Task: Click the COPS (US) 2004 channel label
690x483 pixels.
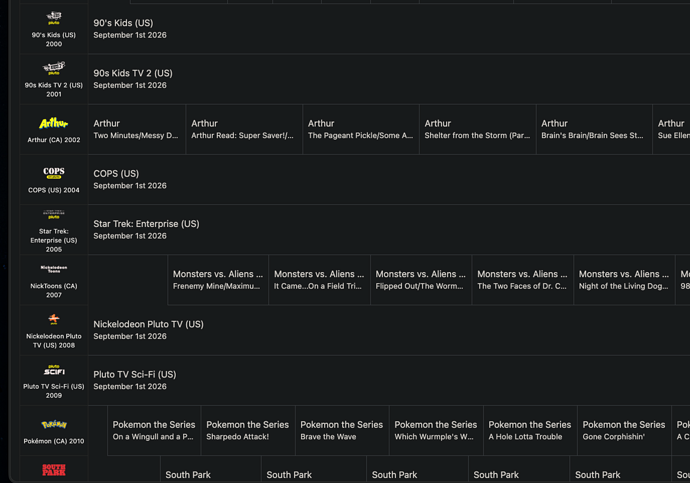Action: 54,190
